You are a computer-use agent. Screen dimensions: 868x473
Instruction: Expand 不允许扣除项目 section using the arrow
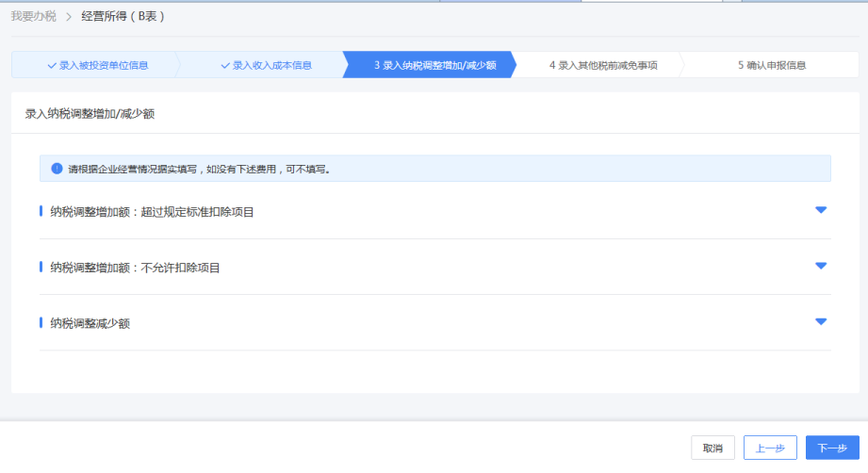tap(820, 266)
